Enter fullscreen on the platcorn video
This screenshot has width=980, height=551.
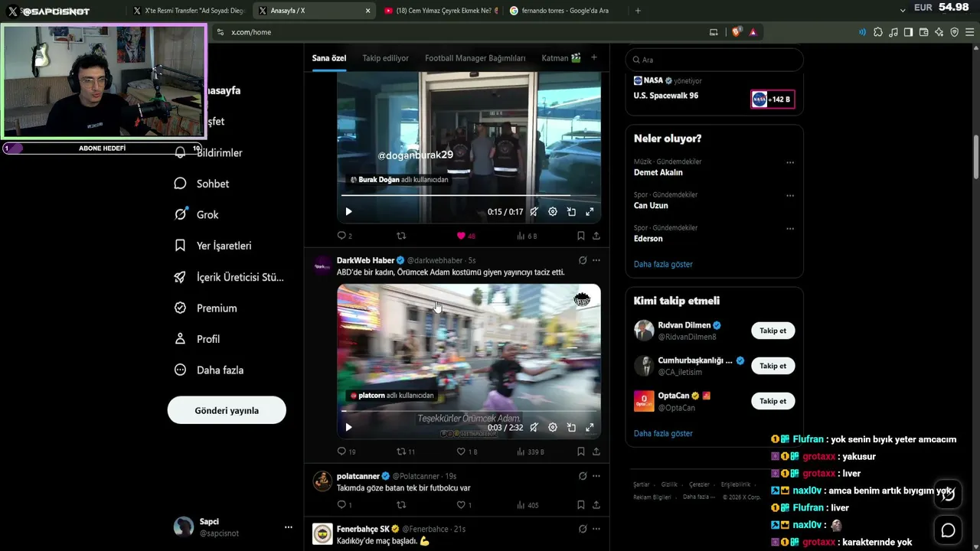(x=590, y=428)
